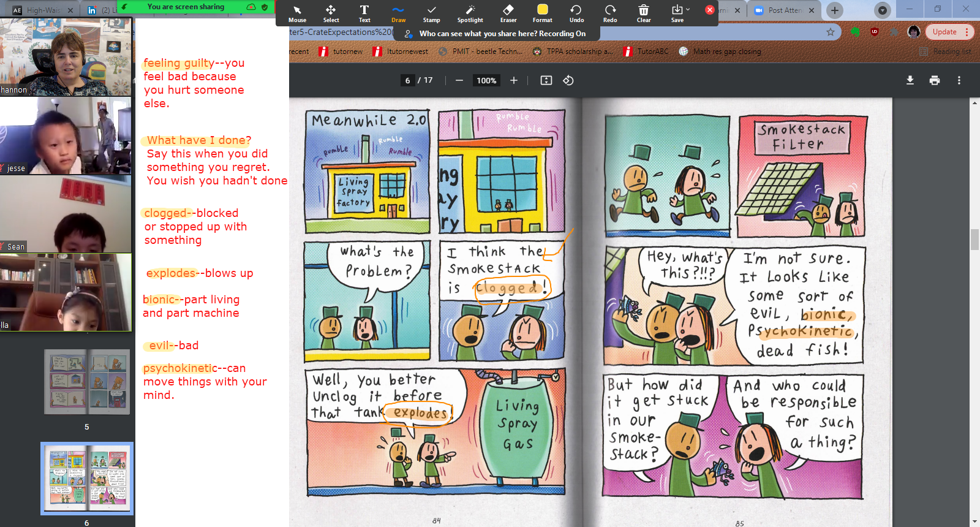
Task: Close the High-Wais tab
Action: 70,10
